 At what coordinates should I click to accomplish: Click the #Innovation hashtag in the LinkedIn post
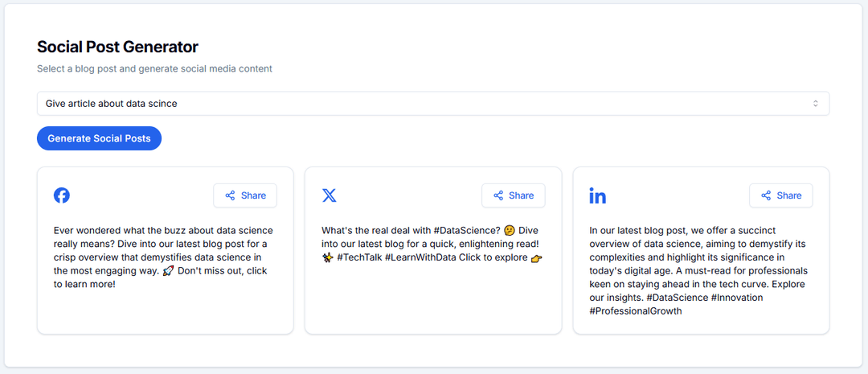click(x=737, y=298)
